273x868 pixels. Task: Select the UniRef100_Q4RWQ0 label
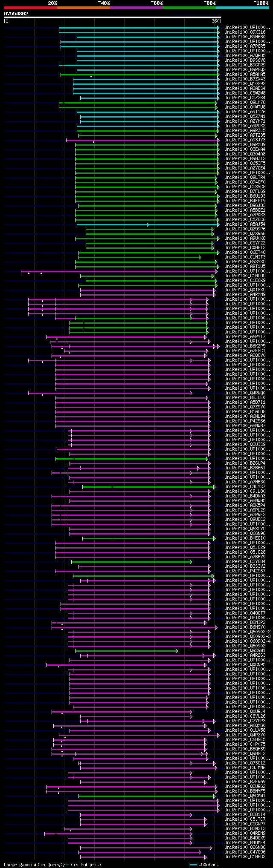(245, 393)
